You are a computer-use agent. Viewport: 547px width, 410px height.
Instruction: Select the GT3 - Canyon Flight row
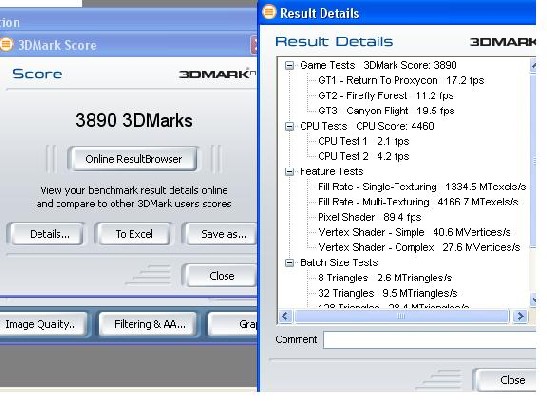click(386, 111)
